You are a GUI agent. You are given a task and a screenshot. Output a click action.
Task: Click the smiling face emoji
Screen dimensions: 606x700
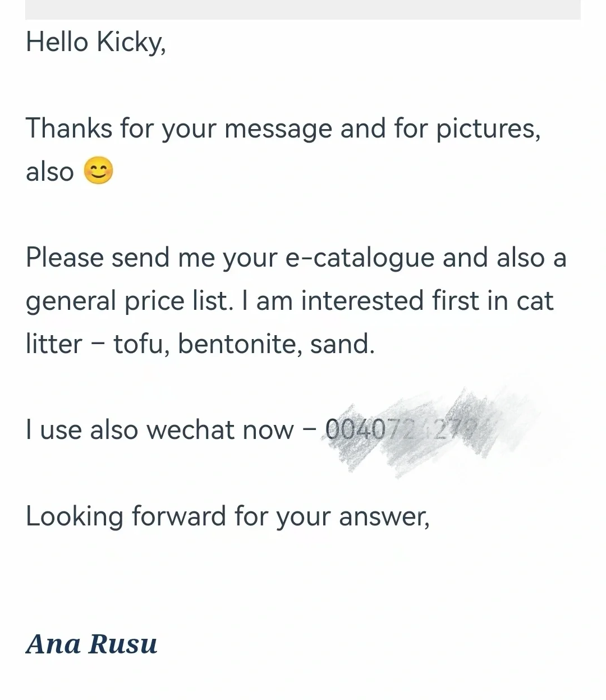click(98, 171)
